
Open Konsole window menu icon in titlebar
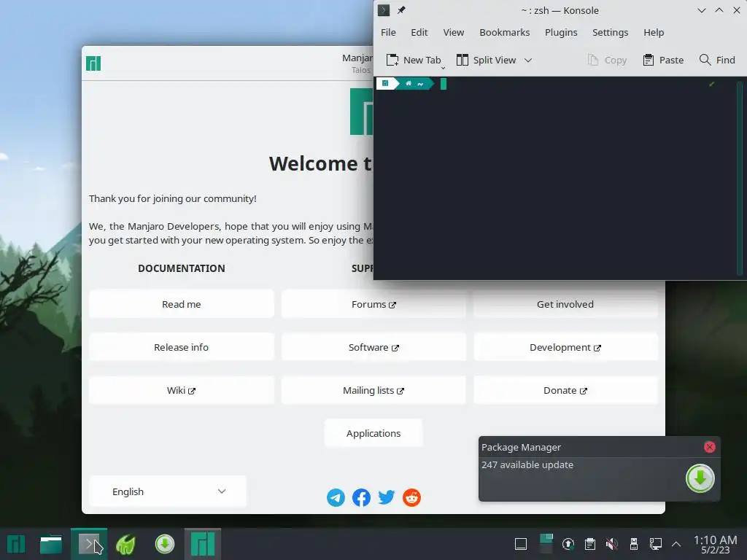tap(384, 10)
